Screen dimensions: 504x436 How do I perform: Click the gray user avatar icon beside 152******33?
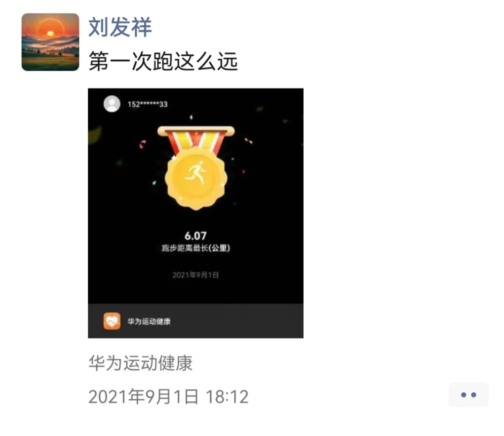(x=112, y=104)
